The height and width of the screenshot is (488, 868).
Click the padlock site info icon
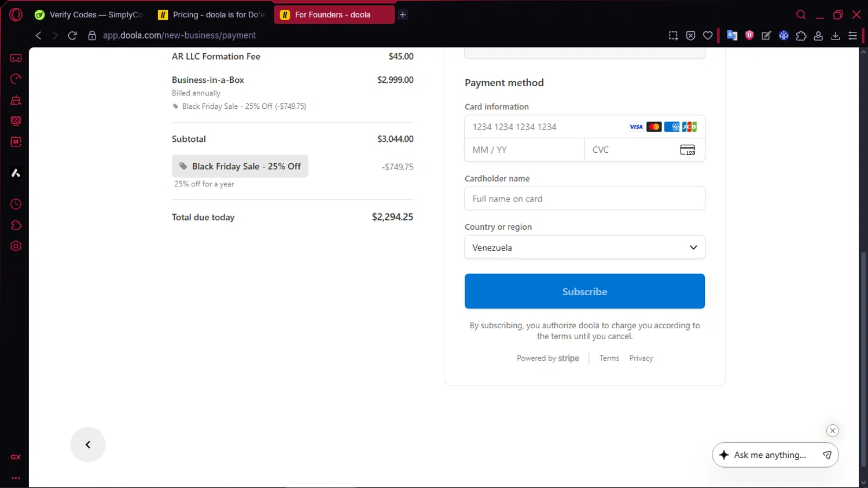[x=91, y=35]
